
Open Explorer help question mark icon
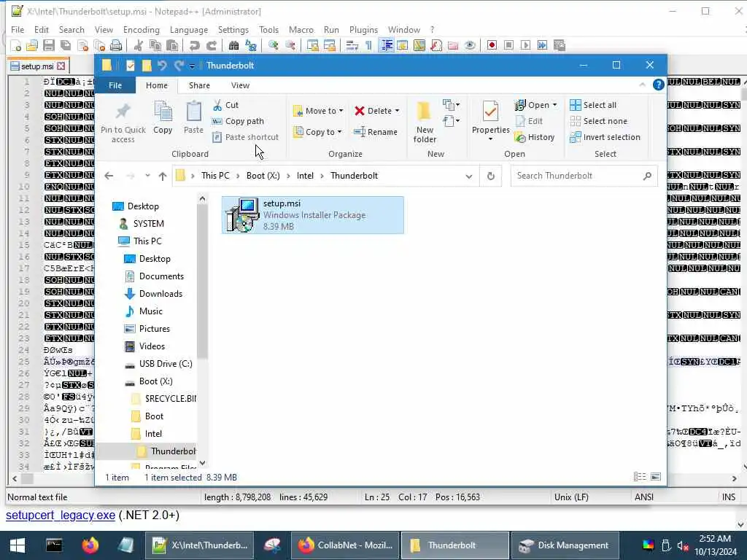(x=659, y=85)
